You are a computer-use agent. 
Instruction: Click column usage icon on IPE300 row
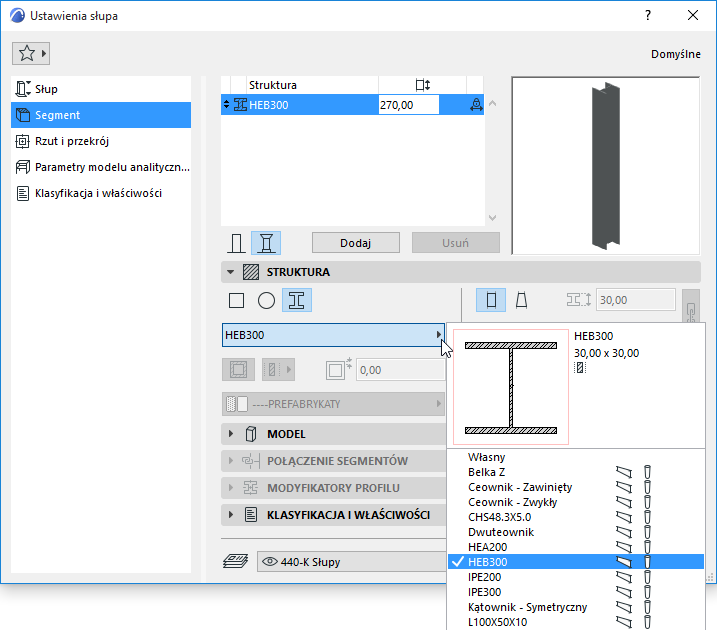coord(647,592)
